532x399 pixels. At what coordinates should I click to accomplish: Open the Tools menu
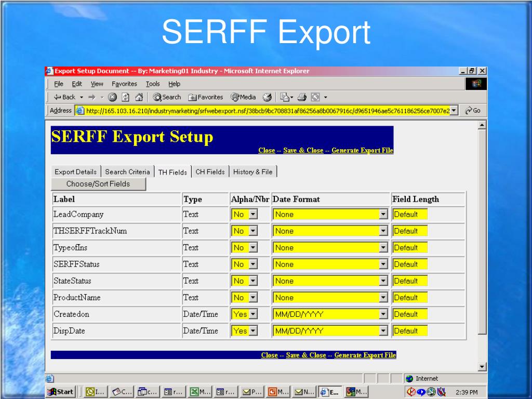coord(153,84)
